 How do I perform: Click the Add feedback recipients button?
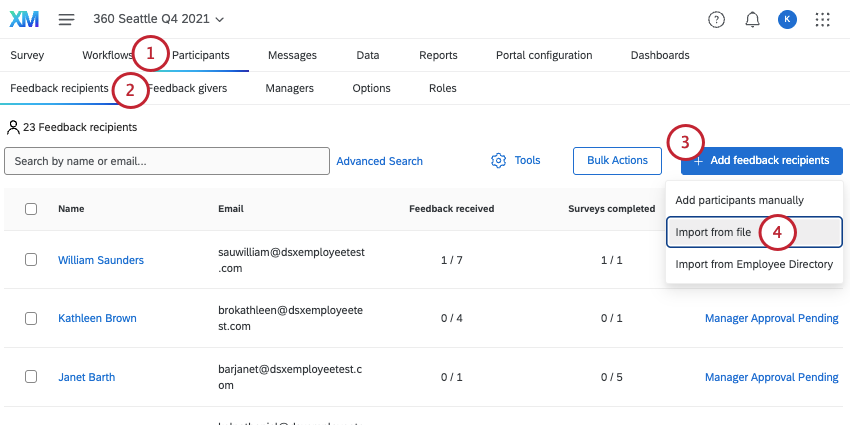762,160
